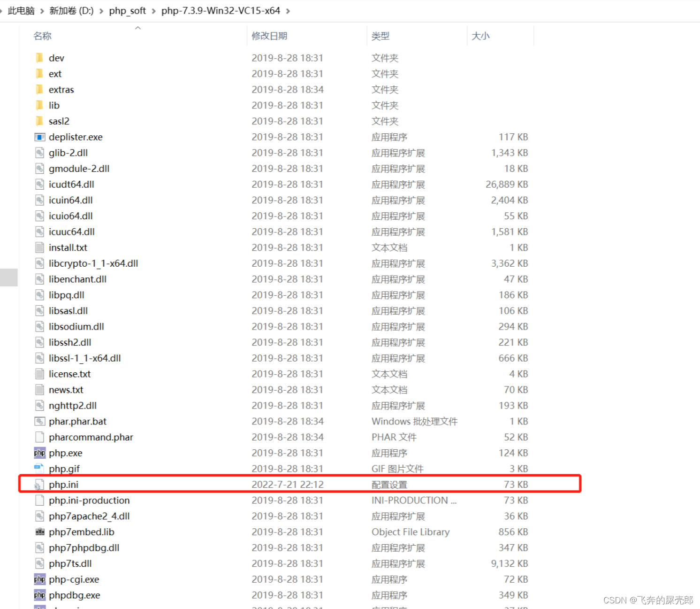This screenshot has width=700, height=609.
Task: Select the ext folder icon
Action: (39, 74)
